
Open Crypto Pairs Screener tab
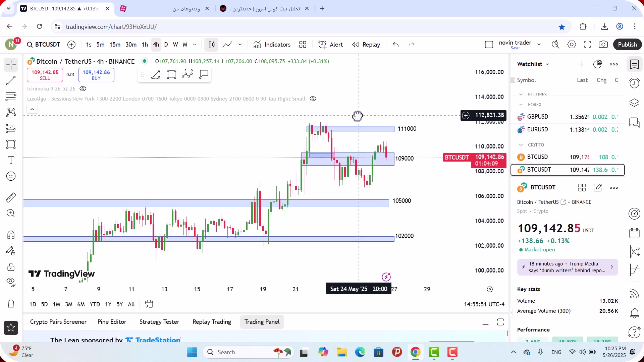click(58, 322)
